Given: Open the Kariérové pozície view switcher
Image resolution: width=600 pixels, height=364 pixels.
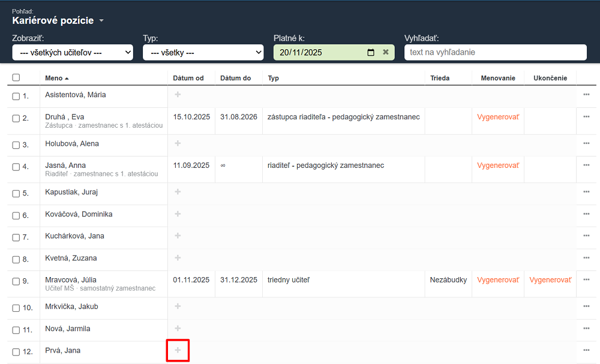Looking at the screenshot, I should 58,20.
